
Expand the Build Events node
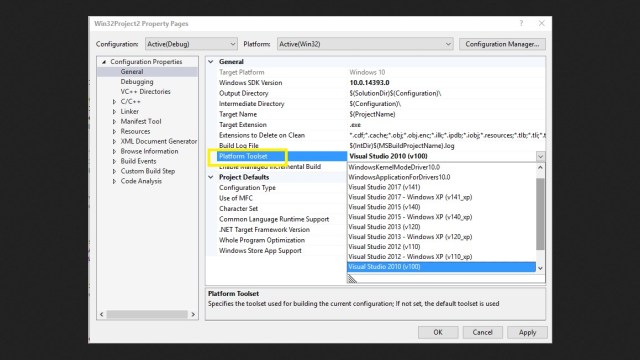[x=114, y=161]
